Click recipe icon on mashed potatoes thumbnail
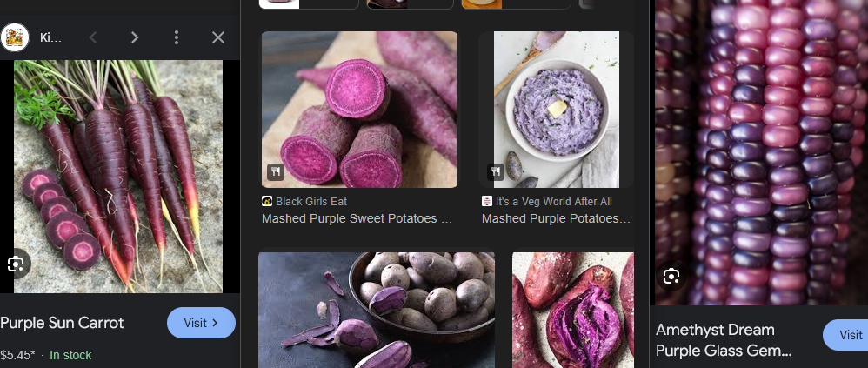The width and height of the screenshot is (868, 368). (x=496, y=172)
